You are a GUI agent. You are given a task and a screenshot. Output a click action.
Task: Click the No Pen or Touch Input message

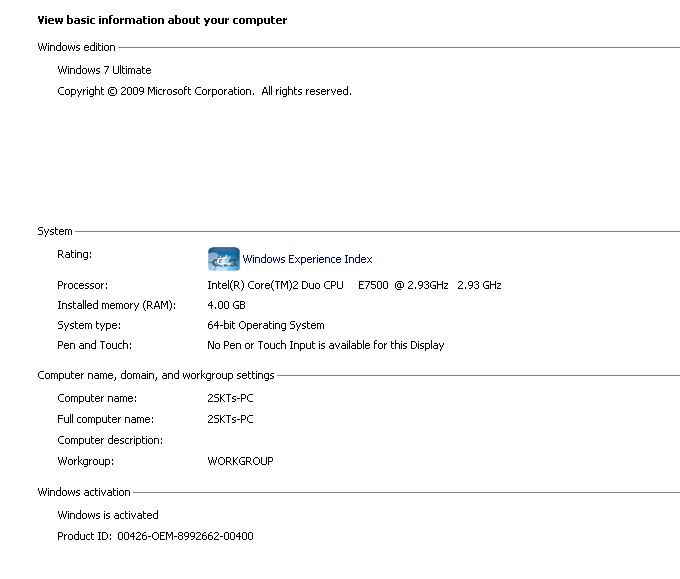point(325,345)
